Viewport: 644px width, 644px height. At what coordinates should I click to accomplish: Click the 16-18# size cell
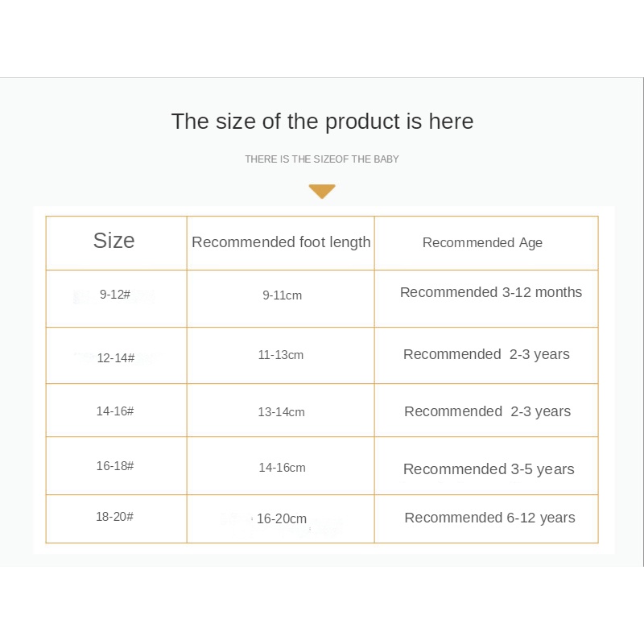[115, 466]
